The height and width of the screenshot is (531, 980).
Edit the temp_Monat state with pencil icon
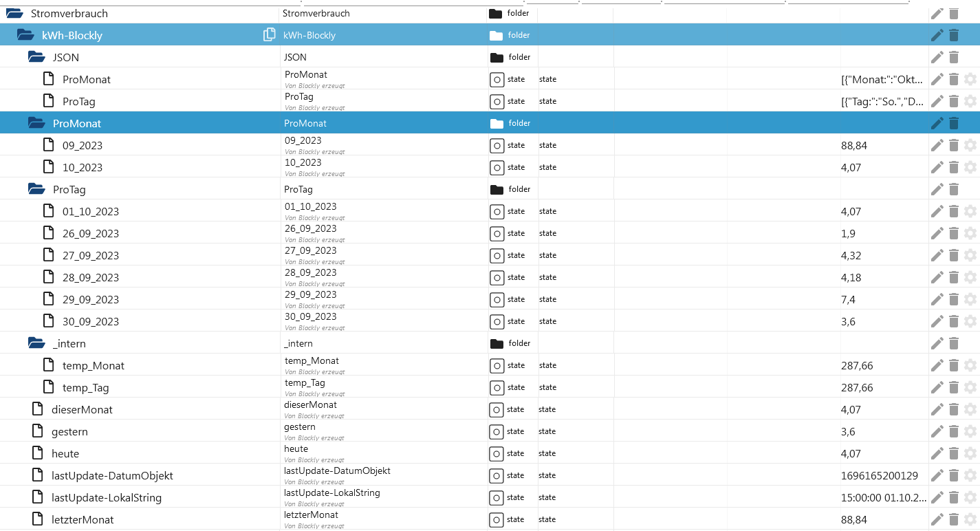(937, 365)
